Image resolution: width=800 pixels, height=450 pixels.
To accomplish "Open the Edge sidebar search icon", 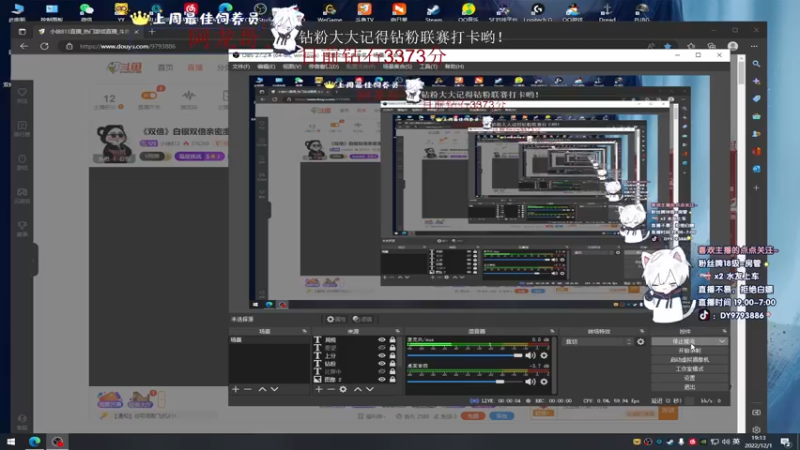I will point(756,64).
